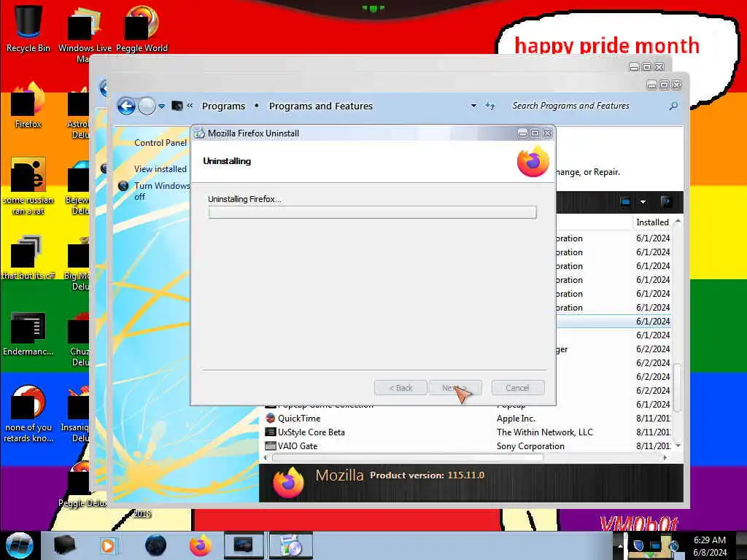Click the horizontal scrollbar under the program list
Image resolution: width=747 pixels, height=560 pixels.
pos(407,458)
